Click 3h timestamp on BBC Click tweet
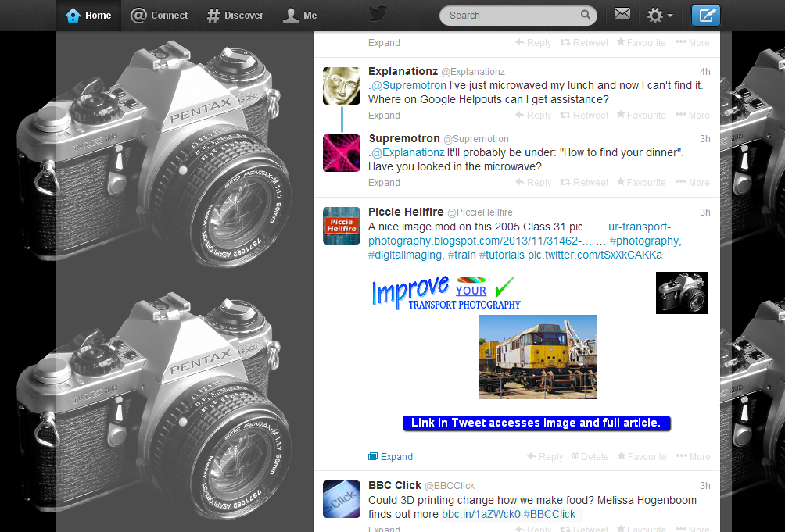 (705, 485)
